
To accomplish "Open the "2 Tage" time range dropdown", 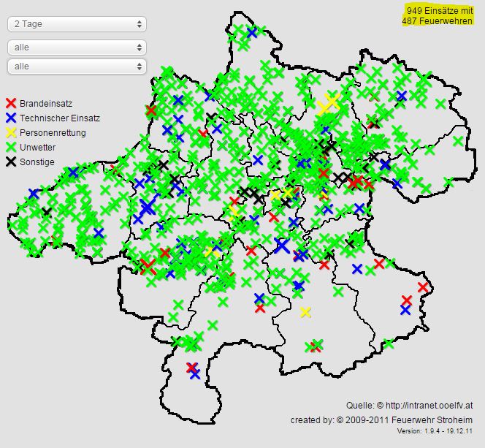I will tap(77, 24).
